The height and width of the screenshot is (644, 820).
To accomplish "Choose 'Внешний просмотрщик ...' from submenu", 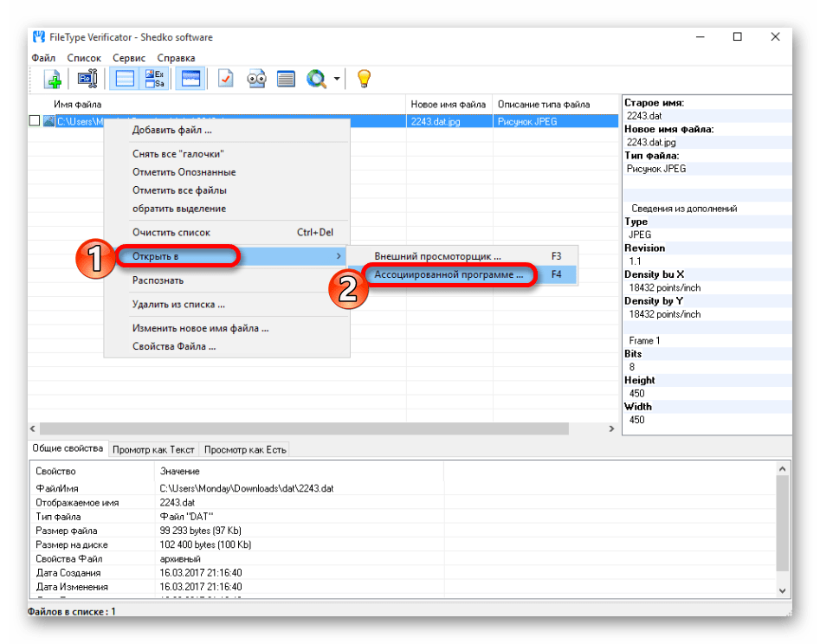I will (x=437, y=256).
